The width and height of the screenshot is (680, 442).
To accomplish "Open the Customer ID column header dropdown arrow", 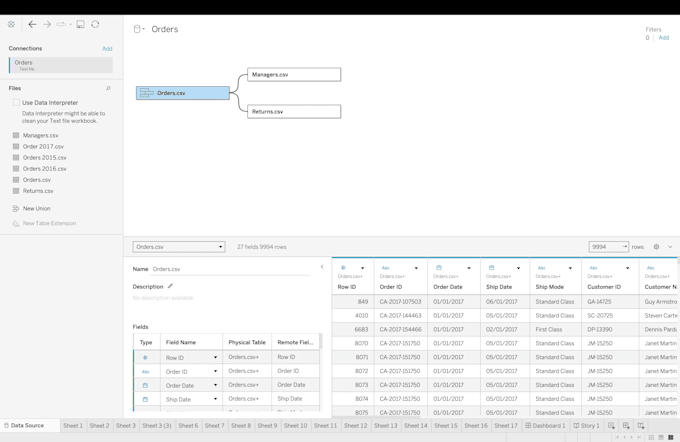I will 628,268.
